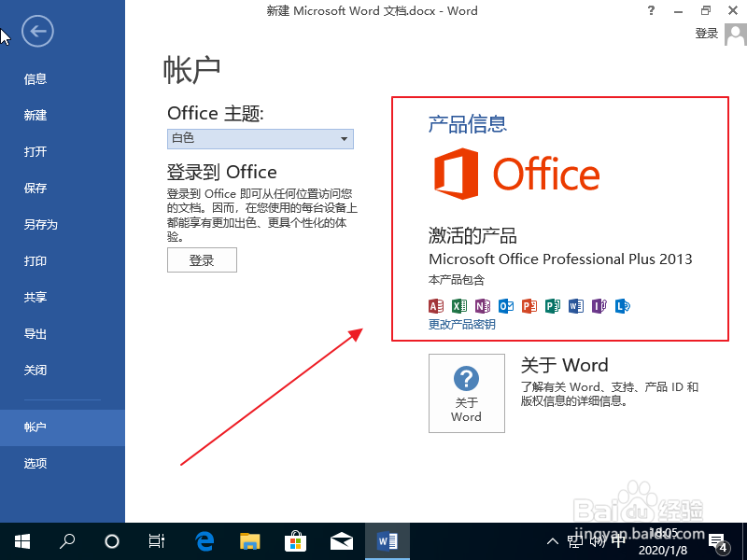Image resolution: width=747 pixels, height=560 pixels.
Task: Click the 激活的产品 text
Action: tap(472, 235)
